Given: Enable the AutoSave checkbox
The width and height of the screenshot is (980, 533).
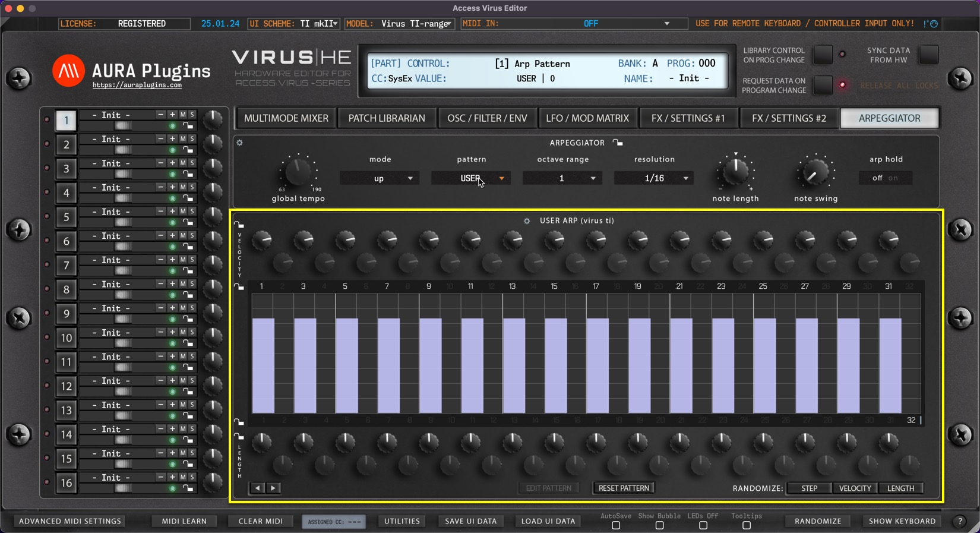Looking at the screenshot, I should click(x=616, y=526).
